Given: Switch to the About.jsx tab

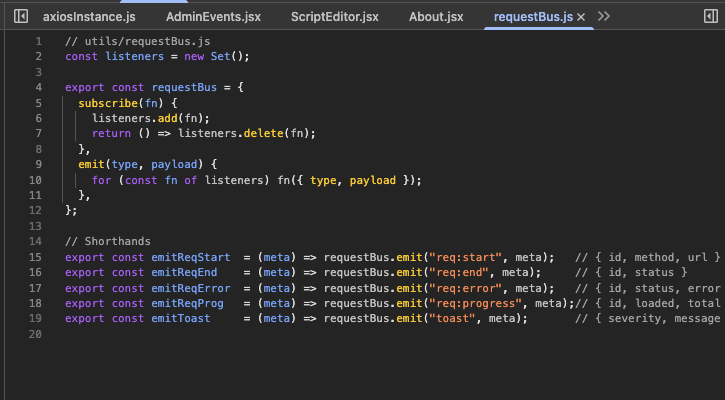Looking at the screenshot, I should [x=436, y=17].
